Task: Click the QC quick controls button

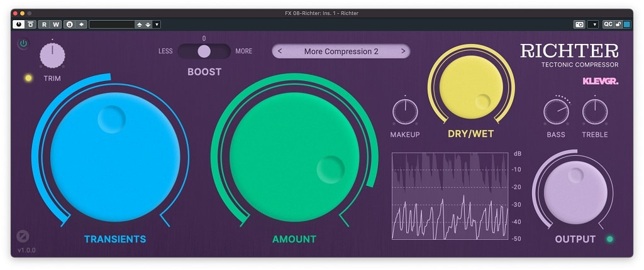Action: (608, 24)
